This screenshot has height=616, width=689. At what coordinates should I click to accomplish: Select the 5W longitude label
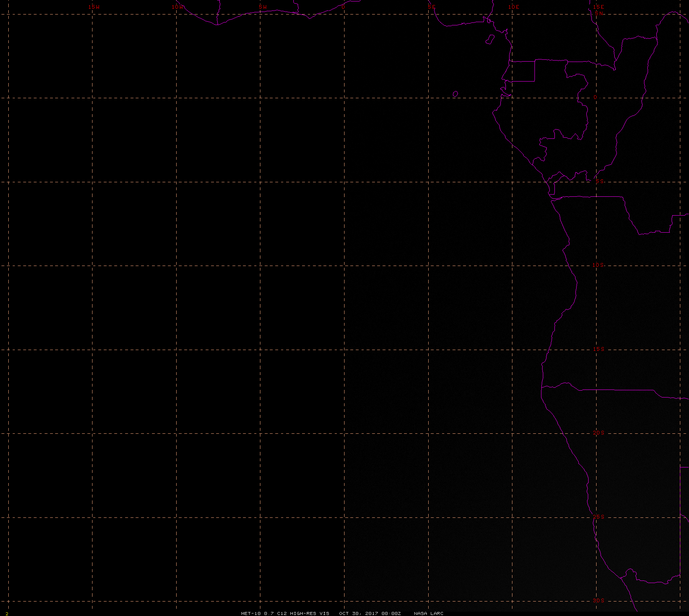tap(263, 7)
